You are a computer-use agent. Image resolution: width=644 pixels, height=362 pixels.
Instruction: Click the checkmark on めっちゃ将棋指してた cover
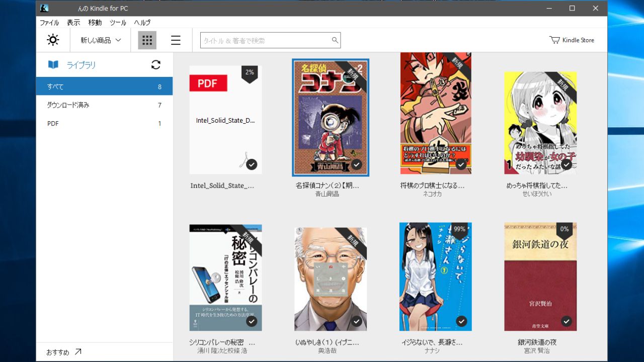(x=567, y=164)
